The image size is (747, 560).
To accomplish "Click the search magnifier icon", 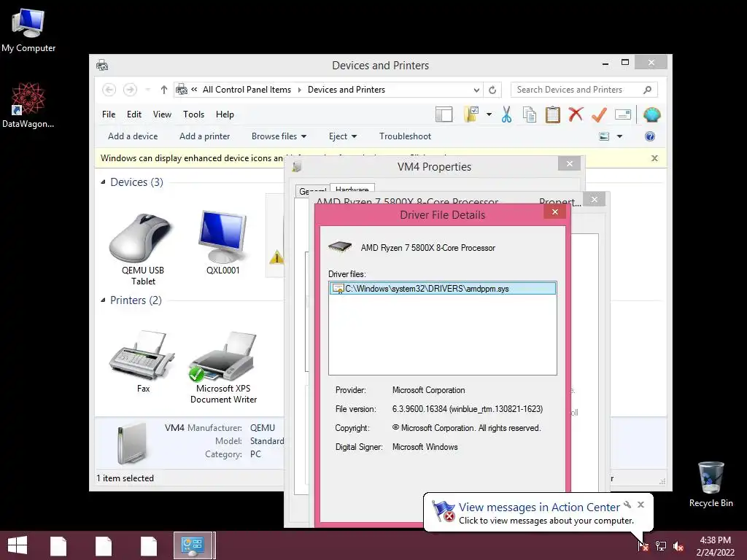I will click(x=648, y=90).
